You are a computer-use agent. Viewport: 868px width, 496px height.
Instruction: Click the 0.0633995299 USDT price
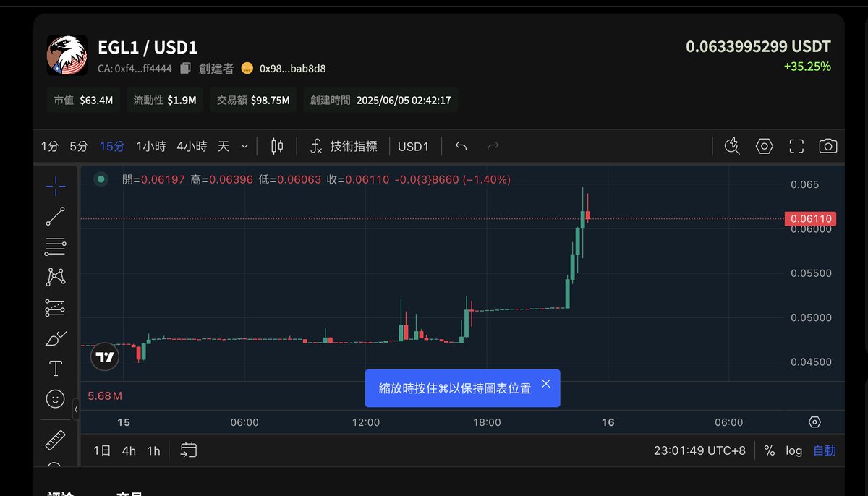(758, 47)
